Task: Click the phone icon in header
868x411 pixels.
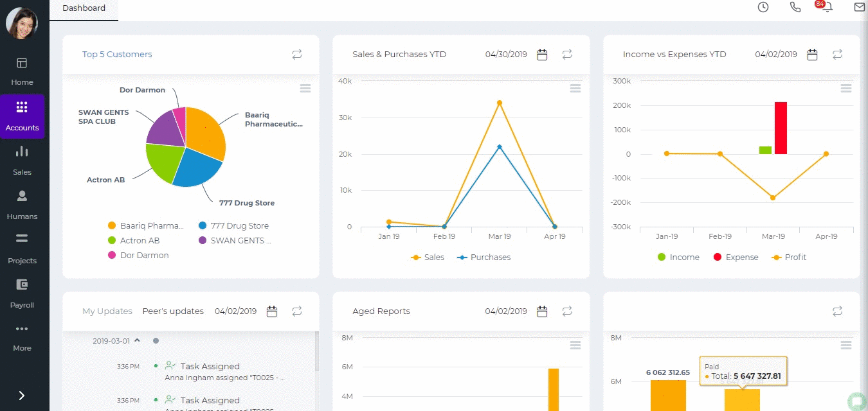Action: pyautogui.click(x=795, y=7)
